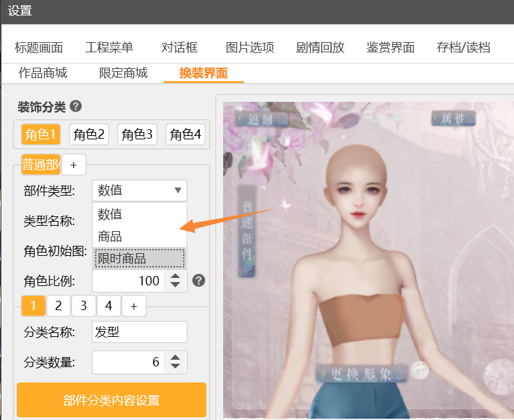Screen dimensions: 514x420
Task: Switch to the 作品商城 tab
Action: (43, 73)
